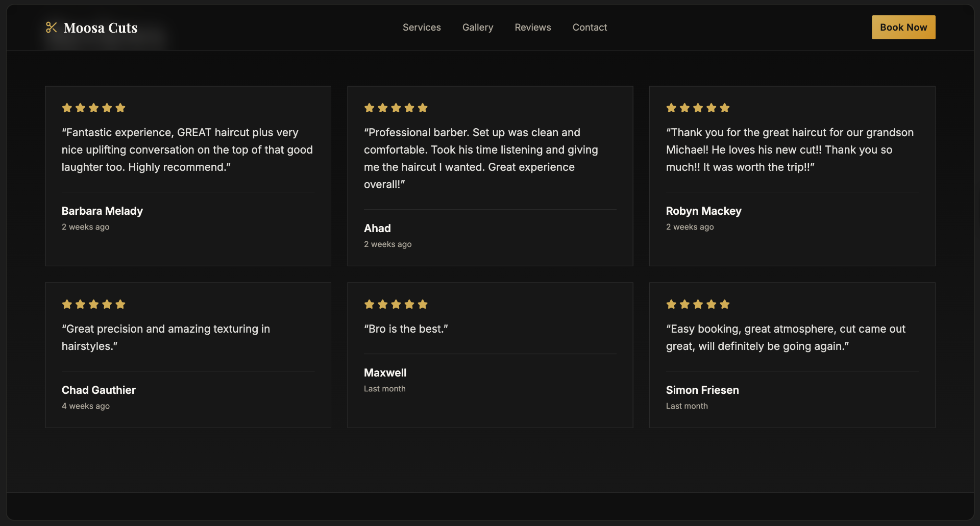980x526 pixels.
Task: Click the Book Now button
Action: [x=903, y=28]
